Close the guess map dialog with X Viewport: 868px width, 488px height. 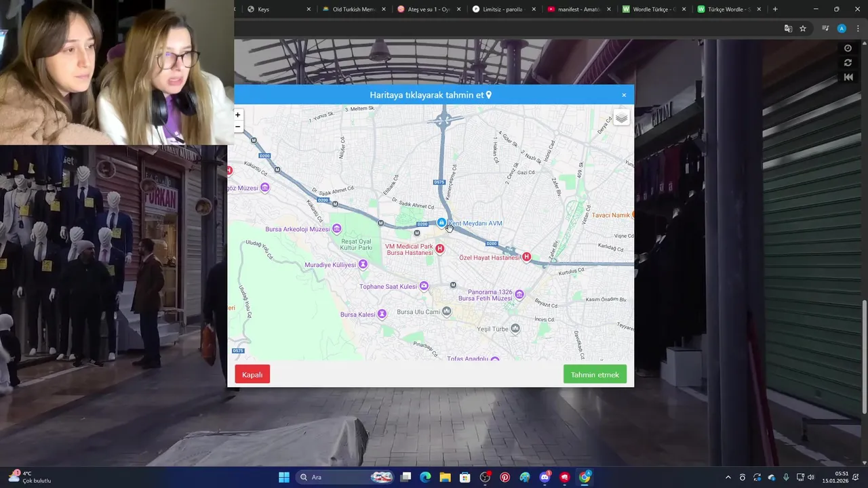(x=624, y=95)
